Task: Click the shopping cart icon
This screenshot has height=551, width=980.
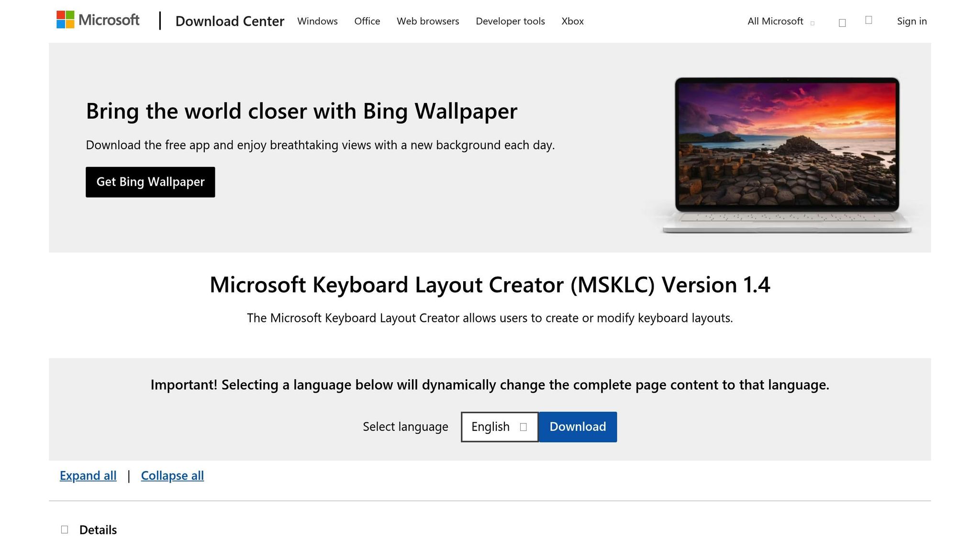Action: [868, 19]
